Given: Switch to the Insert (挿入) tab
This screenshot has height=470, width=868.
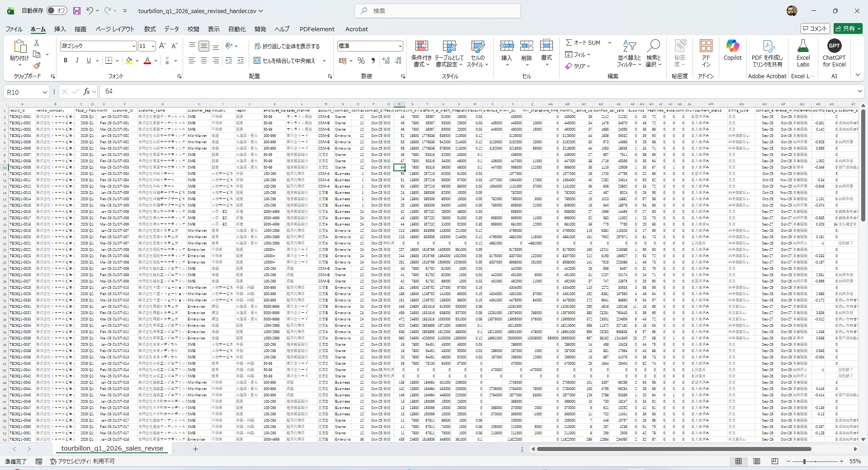Looking at the screenshot, I should click(x=60, y=29).
